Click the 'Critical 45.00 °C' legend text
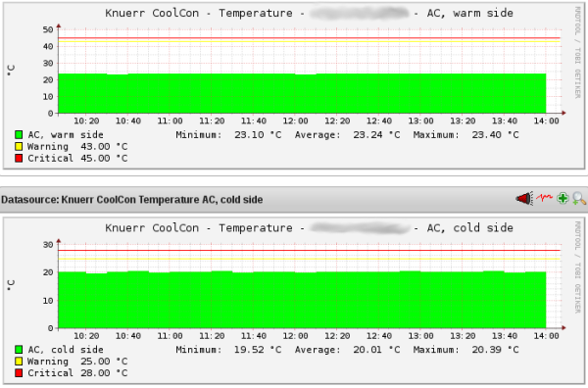 coord(77,158)
